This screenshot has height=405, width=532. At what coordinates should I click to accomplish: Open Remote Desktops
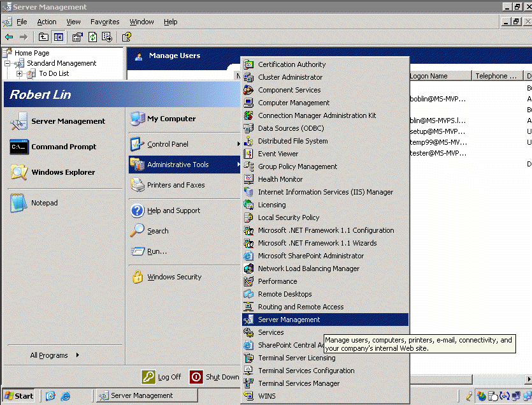point(325,294)
